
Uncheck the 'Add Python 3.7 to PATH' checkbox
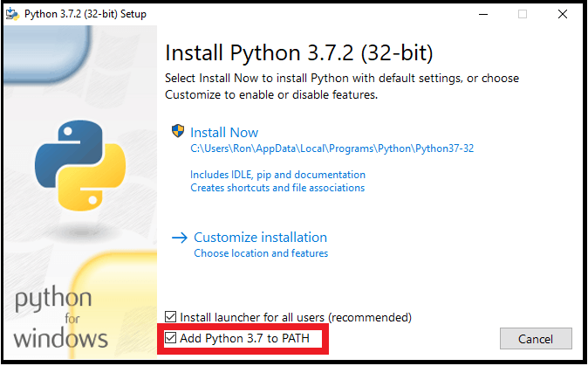coord(171,338)
